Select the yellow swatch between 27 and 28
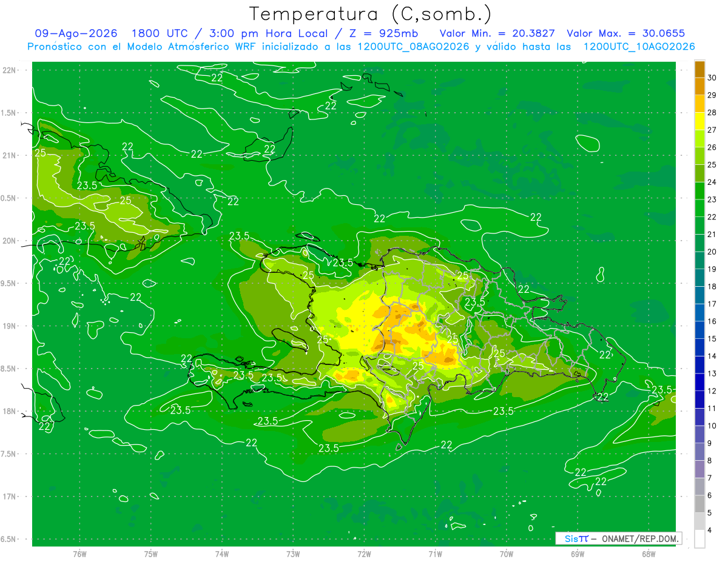This screenshot has width=728, height=562. tap(699, 121)
